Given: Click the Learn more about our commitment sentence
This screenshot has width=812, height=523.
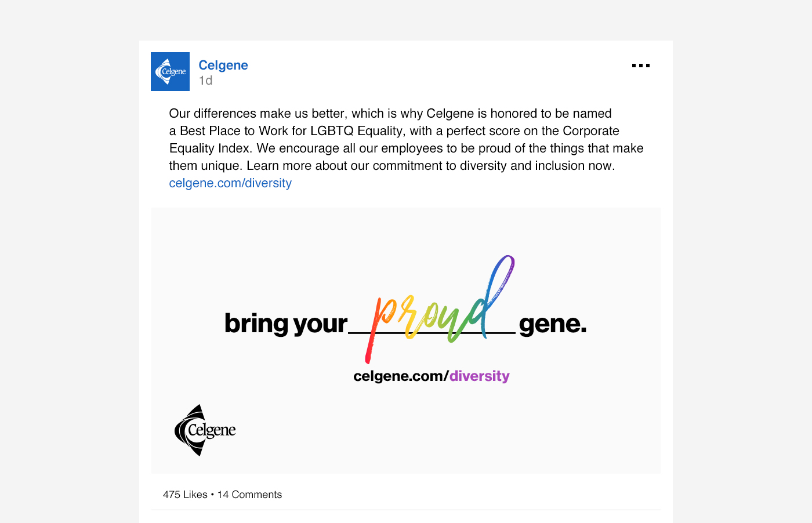Looking at the screenshot, I should [431, 166].
